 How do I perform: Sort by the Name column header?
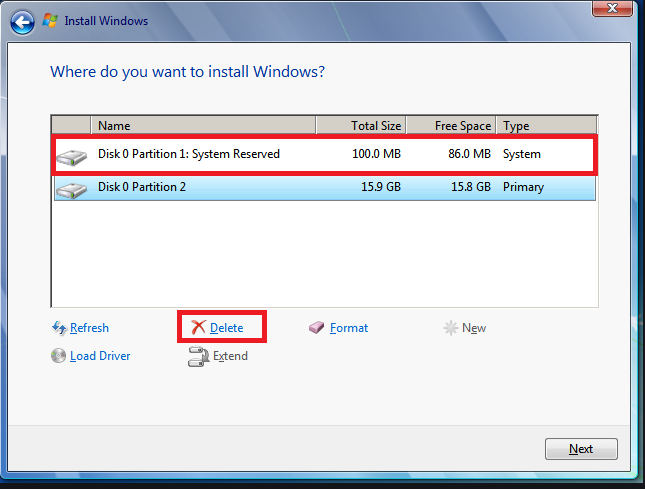coord(203,125)
